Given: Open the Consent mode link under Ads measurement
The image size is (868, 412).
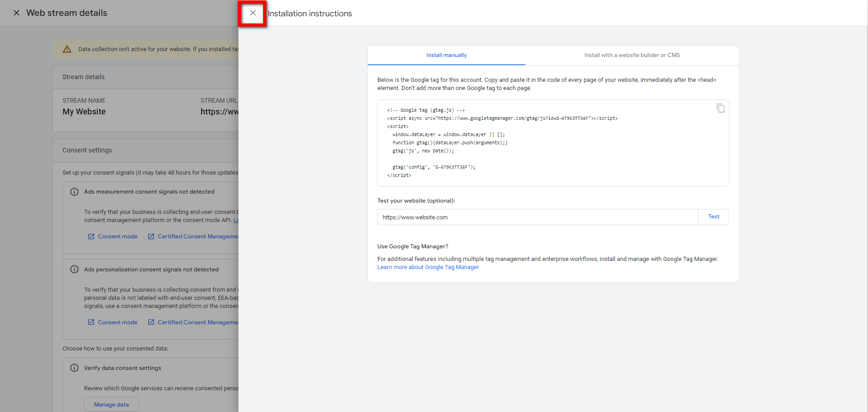Looking at the screenshot, I should (x=118, y=236).
